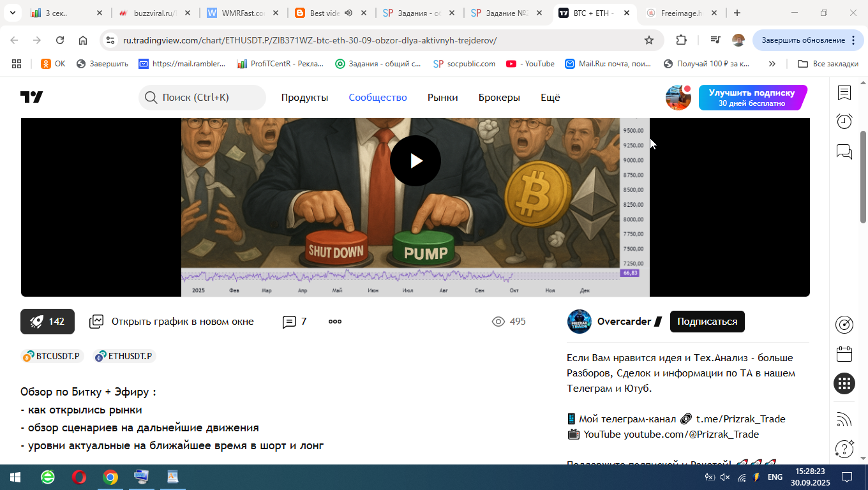Viewport: 868px width, 490px height.
Task: Open the Extensions puzzle icon
Action: (681, 40)
